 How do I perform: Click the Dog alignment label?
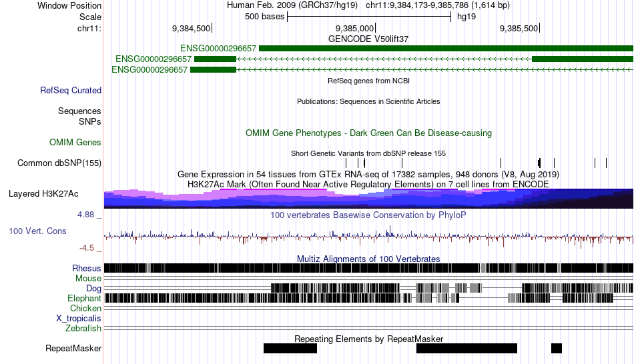pyautogui.click(x=93, y=289)
